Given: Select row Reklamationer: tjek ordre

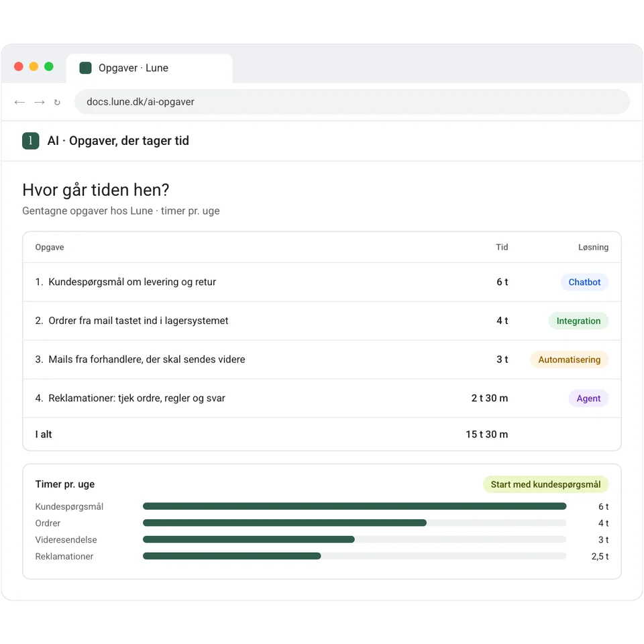Looking at the screenshot, I should 321,398.
